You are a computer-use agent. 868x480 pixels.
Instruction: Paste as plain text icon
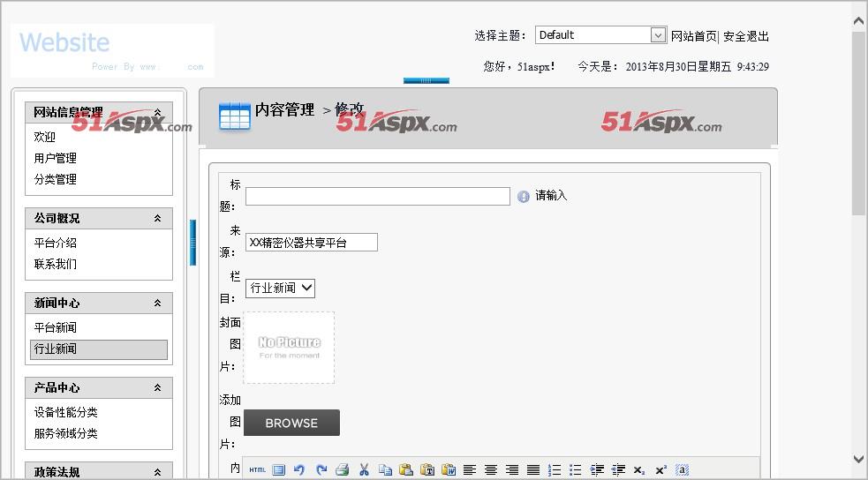427,470
